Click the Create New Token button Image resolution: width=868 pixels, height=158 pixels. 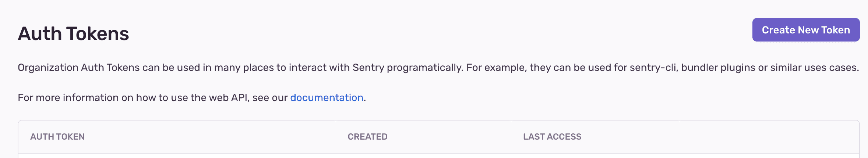coord(805,30)
